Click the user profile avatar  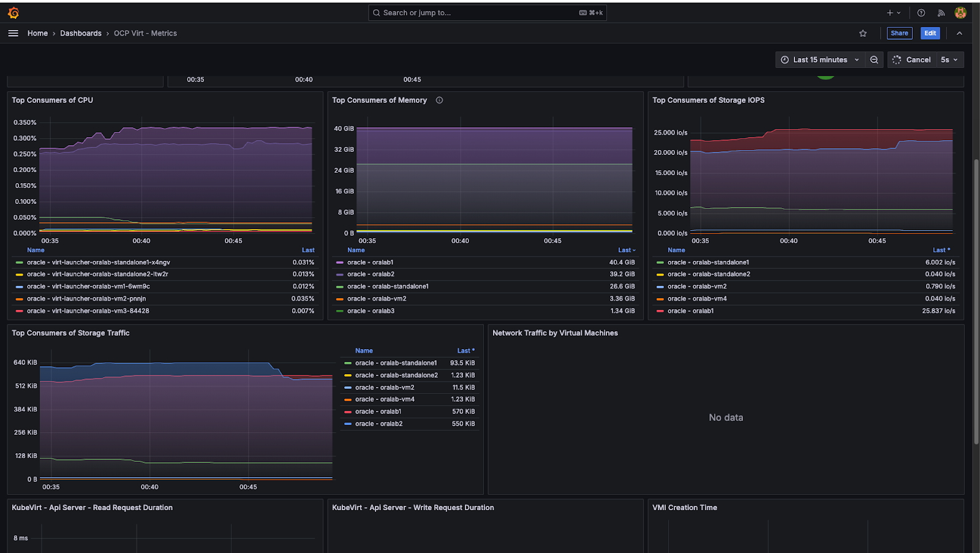(x=960, y=13)
